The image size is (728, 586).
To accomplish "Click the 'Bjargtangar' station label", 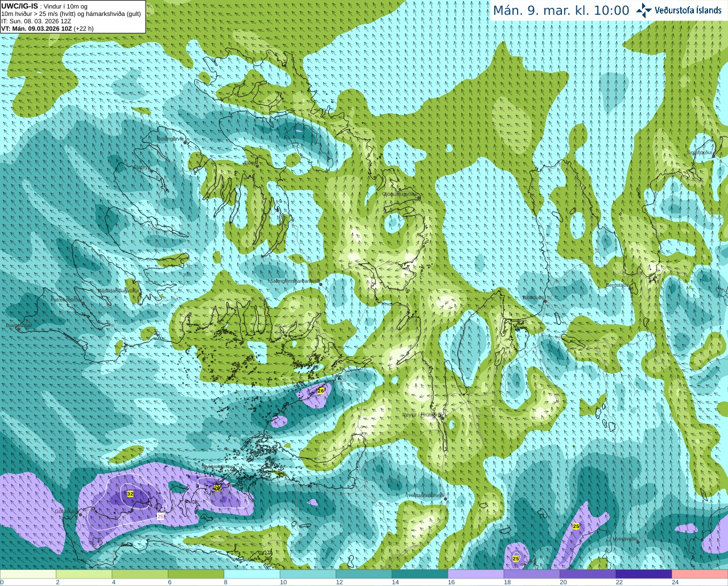I will 19,325.
